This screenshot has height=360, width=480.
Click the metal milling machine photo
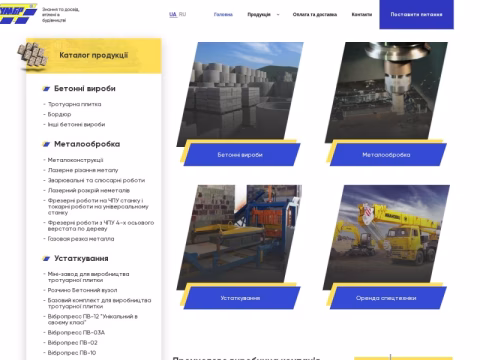click(386, 92)
